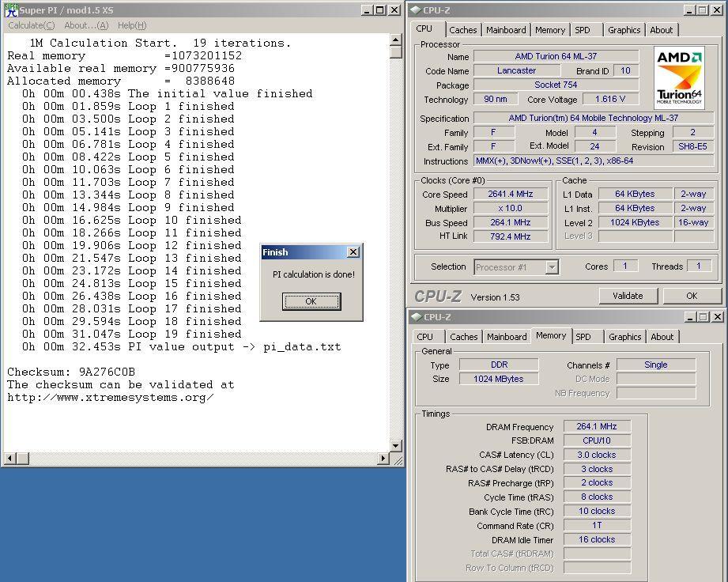Open Mainboard tab in lower CPU-Z window

pyautogui.click(x=507, y=337)
